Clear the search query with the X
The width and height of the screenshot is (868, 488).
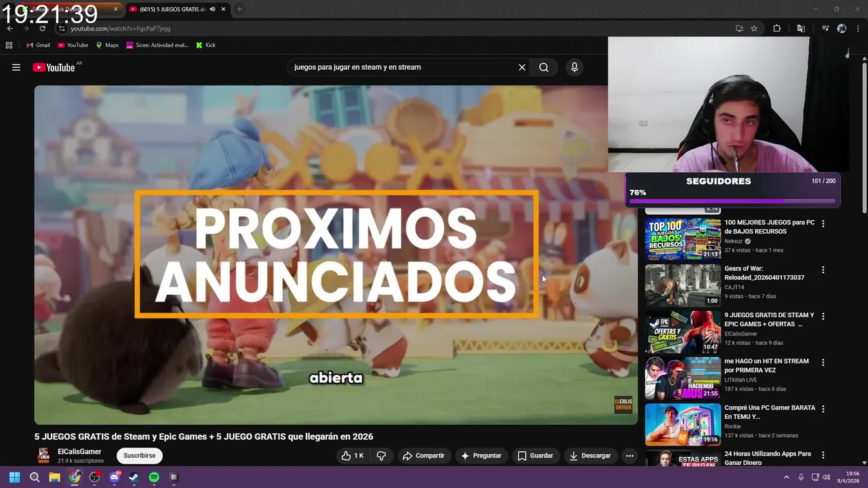(x=522, y=67)
